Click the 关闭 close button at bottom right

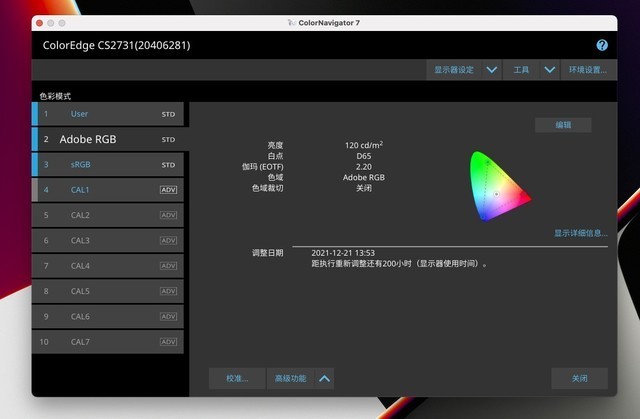tap(580, 379)
